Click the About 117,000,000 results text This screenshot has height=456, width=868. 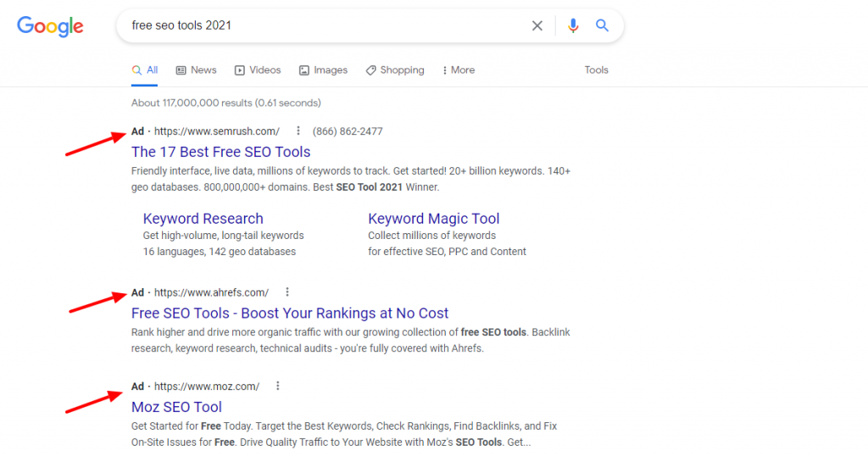(225, 103)
